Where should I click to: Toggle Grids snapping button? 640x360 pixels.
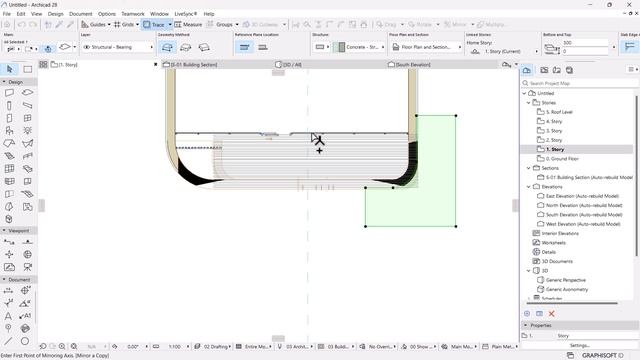[x=124, y=24]
